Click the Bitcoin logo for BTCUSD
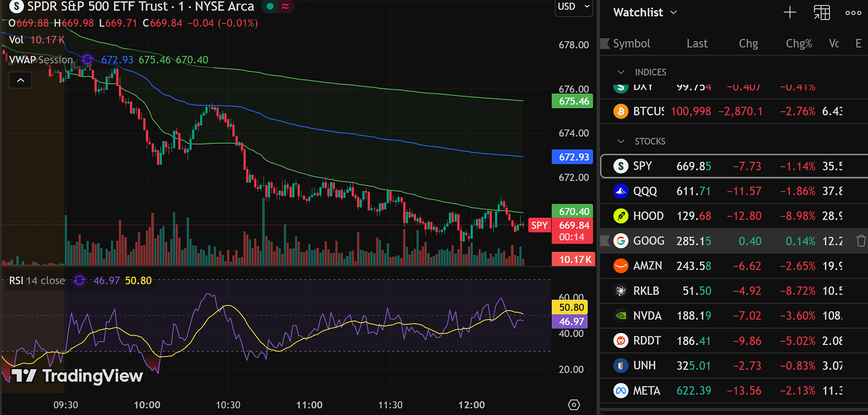The width and height of the screenshot is (868, 415). (621, 111)
